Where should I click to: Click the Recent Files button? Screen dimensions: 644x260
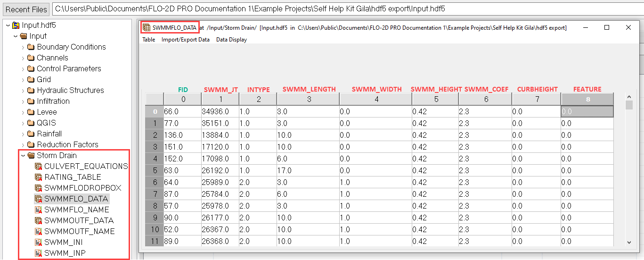click(x=26, y=9)
